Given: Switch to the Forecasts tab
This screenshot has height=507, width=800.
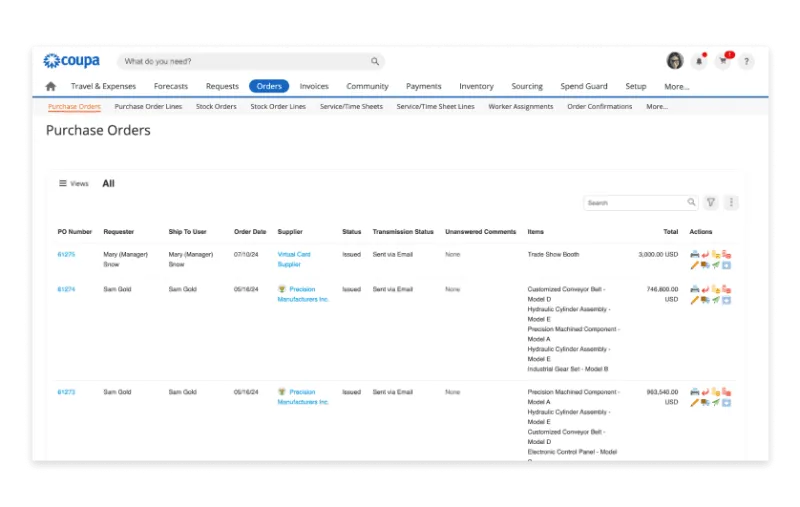Looking at the screenshot, I should point(171,86).
